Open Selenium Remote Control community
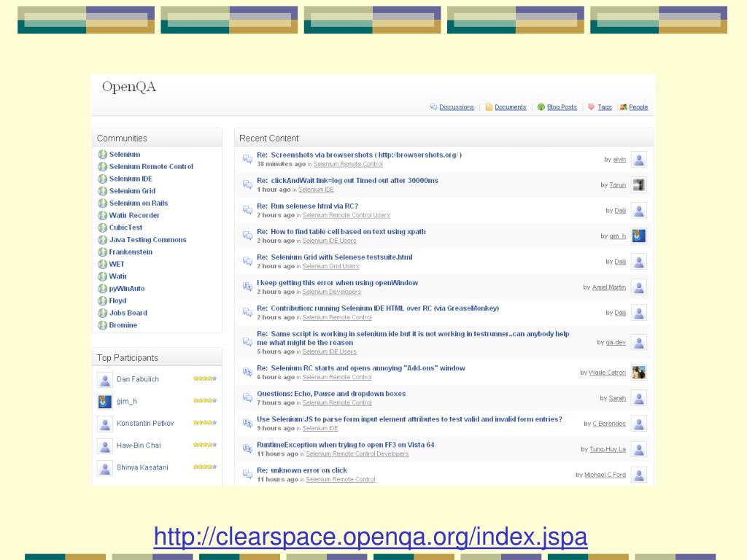The image size is (747, 560). click(151, 167)
